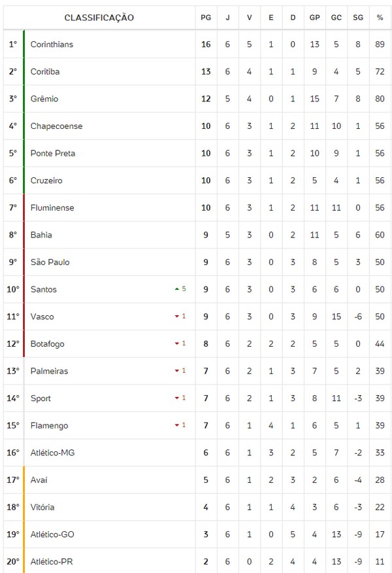
Task: Click the red down arrow beside Vasco
Action: (x=176, y=317)
